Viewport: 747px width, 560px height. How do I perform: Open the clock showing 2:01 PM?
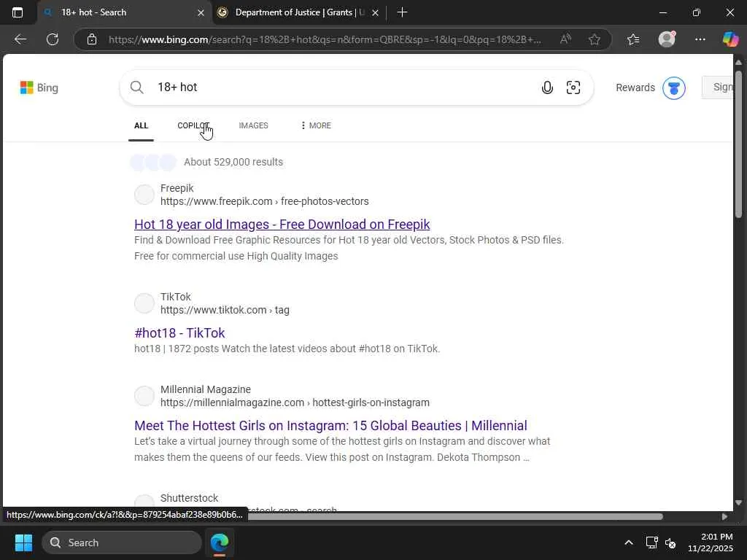tap(710, 542)
